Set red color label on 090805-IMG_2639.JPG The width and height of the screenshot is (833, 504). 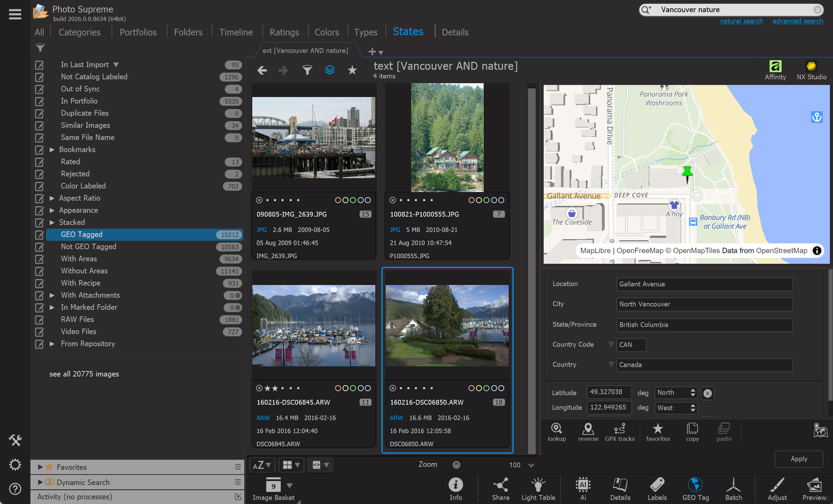(338, 200)
